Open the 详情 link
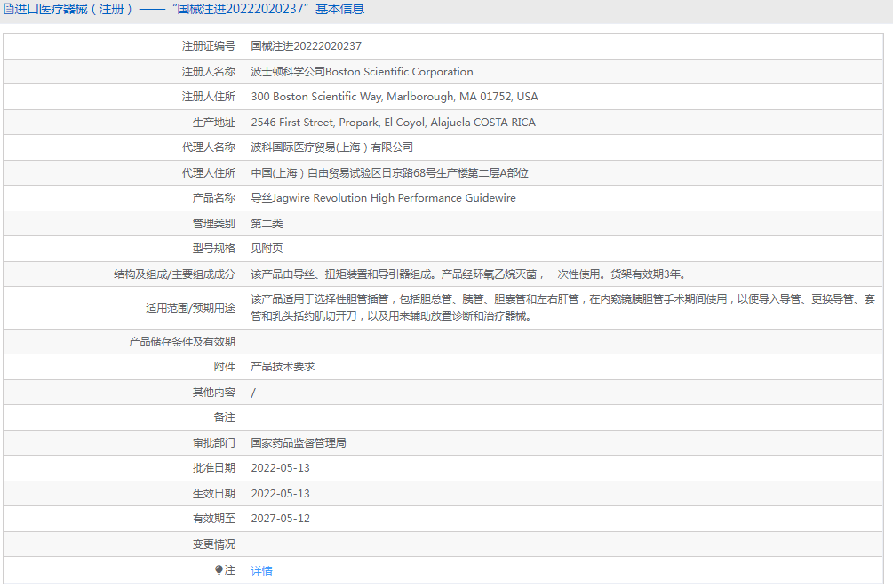The image size is (893, 588). click(262, 570)
